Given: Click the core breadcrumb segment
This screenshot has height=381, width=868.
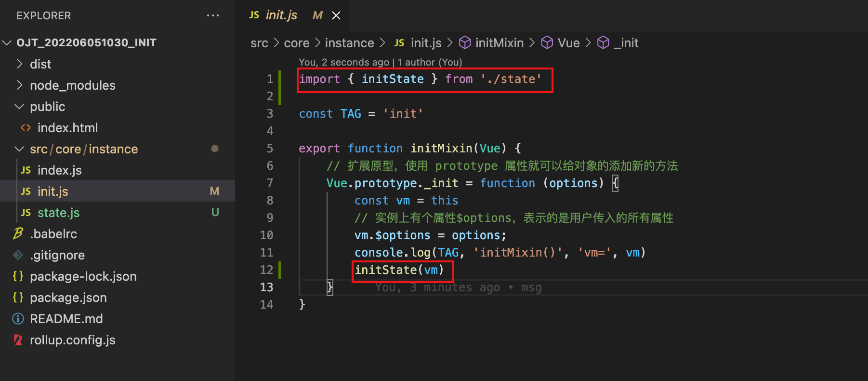Looking at the screenshot, I should (297, 43).
